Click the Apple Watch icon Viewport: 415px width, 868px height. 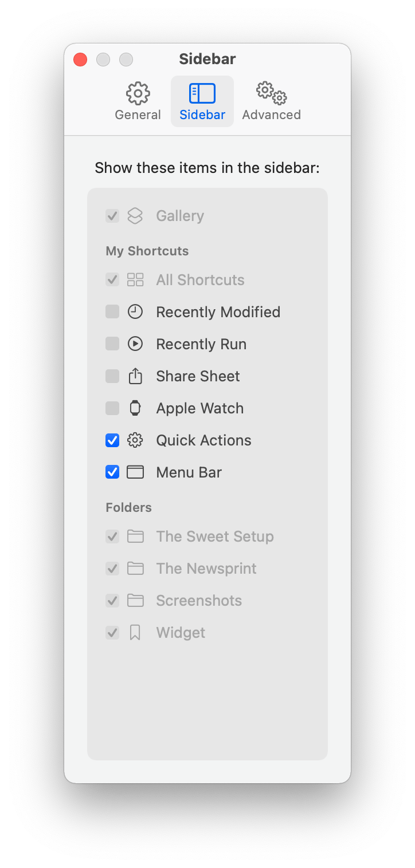click(x=135, y=408)
